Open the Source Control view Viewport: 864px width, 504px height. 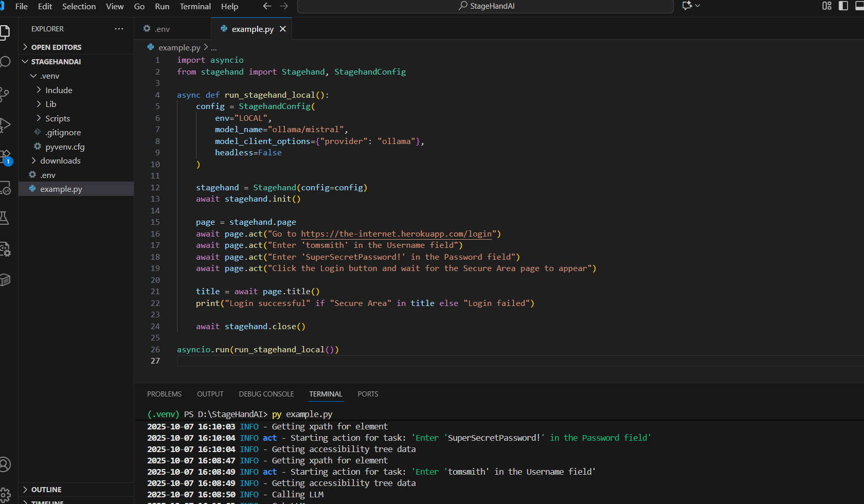[x=5, y=94]
